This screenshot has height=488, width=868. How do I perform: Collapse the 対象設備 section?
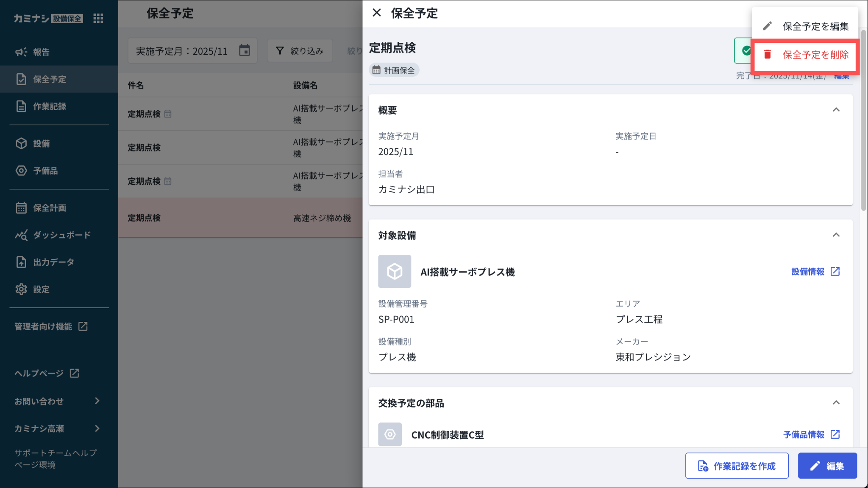(836, 235)
